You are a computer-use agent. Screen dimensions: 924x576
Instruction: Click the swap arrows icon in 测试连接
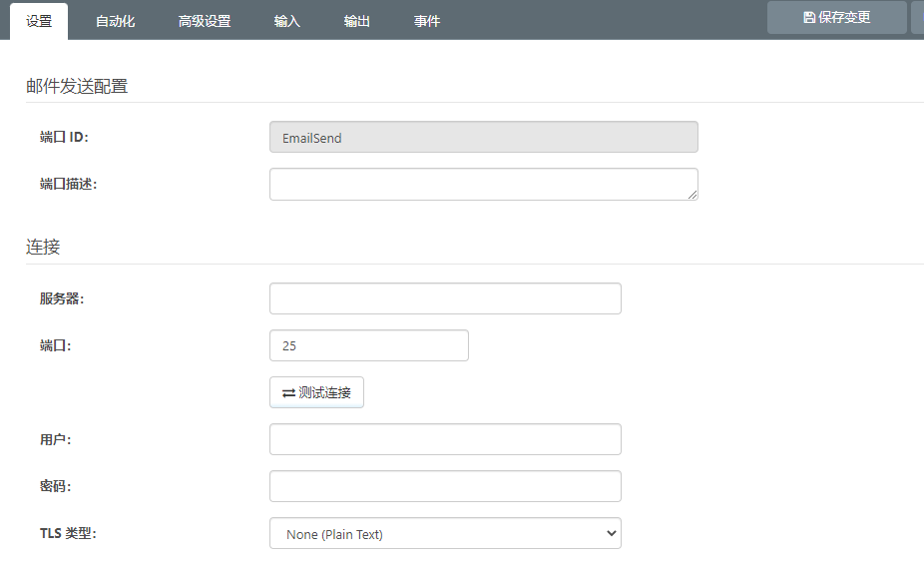[x=288, y=393]
